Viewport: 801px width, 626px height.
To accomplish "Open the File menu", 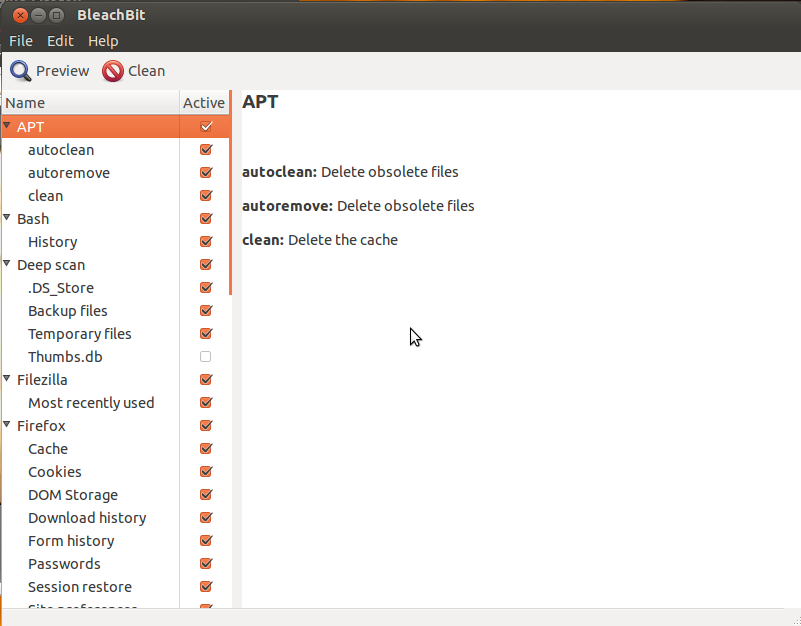I will pyautogui.click(x=20, y=40).
